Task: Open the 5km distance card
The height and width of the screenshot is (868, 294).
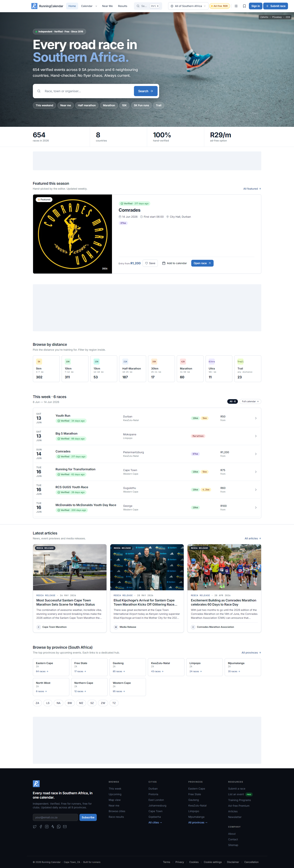Action: point(46,369)
